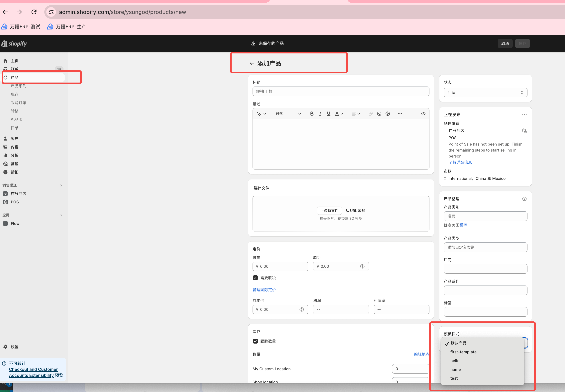Uncheck the 需要收税 checkbox

(255, 278)
